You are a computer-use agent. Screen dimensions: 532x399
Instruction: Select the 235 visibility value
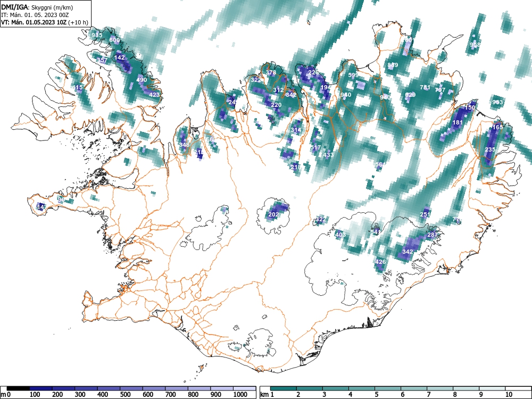point(490,149)
